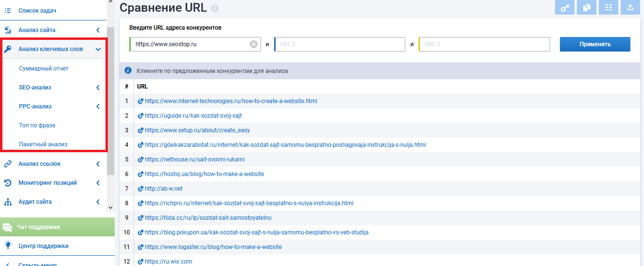
Task: Open the tilda.cc competitor URL link
Action: [208, 218]
